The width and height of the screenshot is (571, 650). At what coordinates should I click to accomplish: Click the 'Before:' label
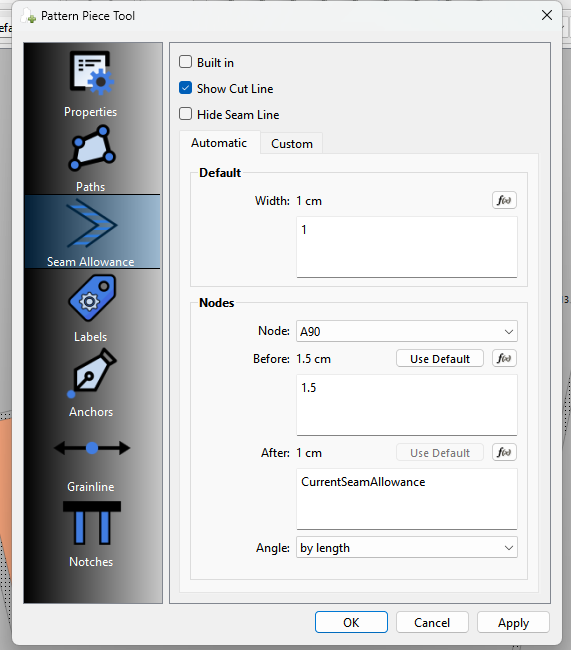[x=271, y=359]
